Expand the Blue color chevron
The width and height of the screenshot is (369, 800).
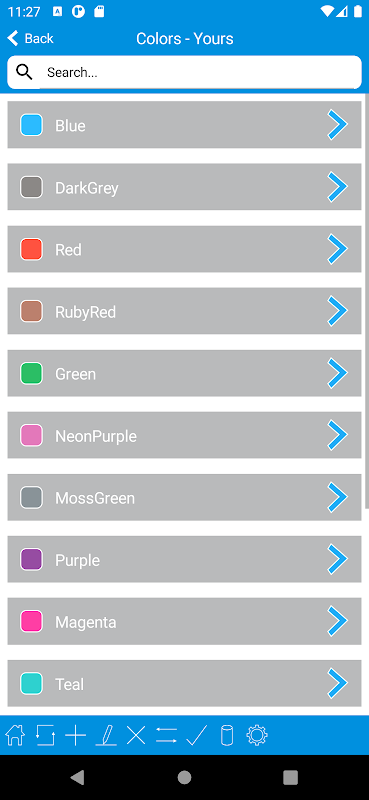click(x=337, y=124)
